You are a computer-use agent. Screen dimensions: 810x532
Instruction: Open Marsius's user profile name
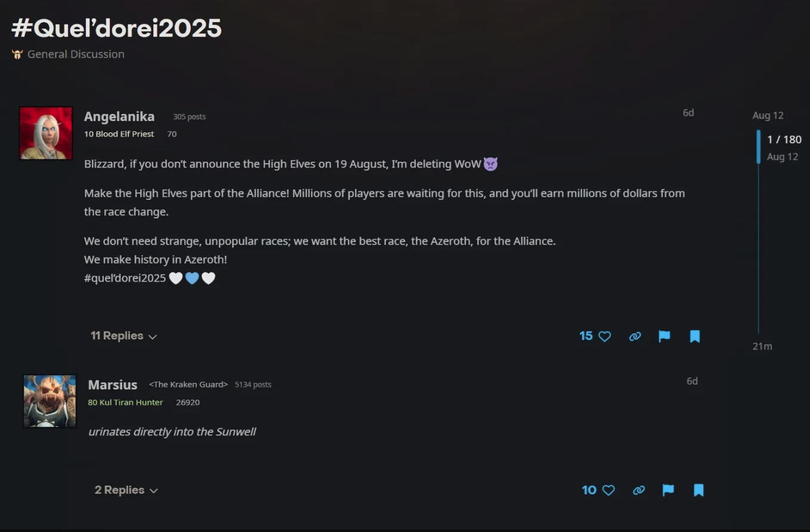click(113, 385)
